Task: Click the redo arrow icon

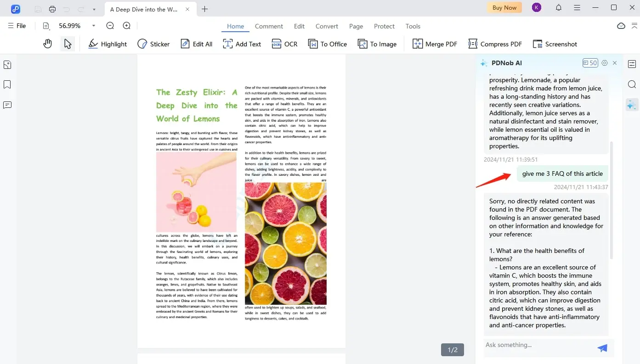Action: (x=81, y=9)
